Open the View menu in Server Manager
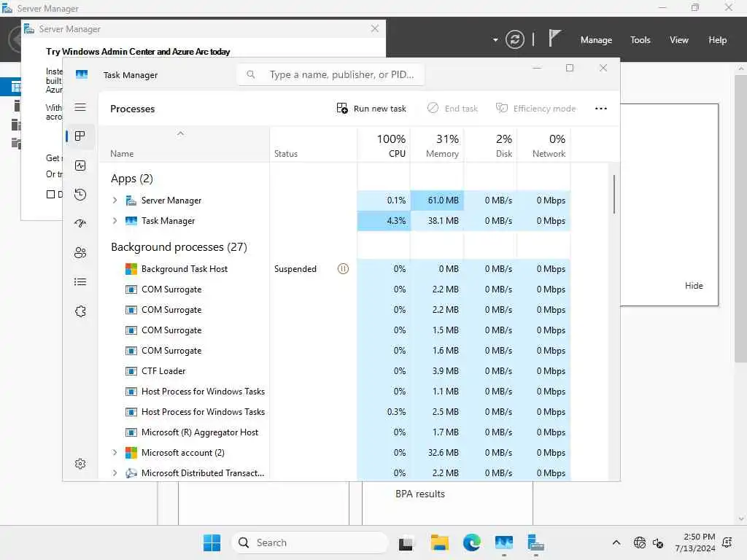The image size is (747, 560). click(x=679, y=40)
